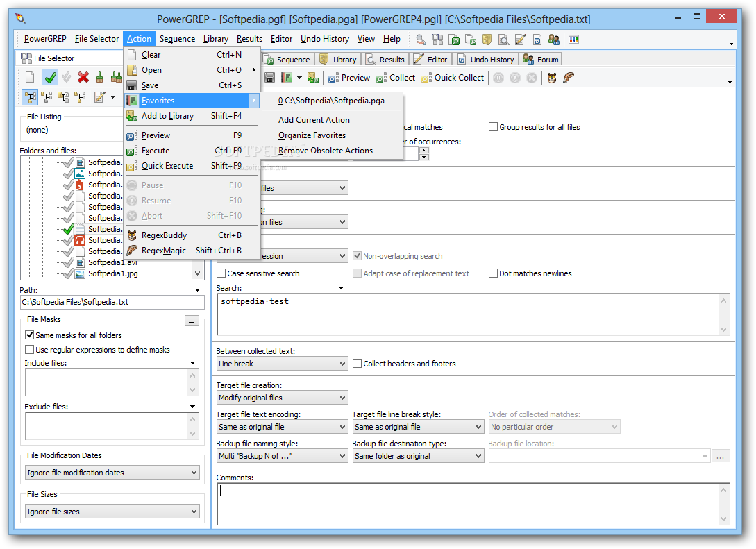Click the Editor pencil icon in main toolbar
This screenshot has width=756, height=549.
[520, 39]
